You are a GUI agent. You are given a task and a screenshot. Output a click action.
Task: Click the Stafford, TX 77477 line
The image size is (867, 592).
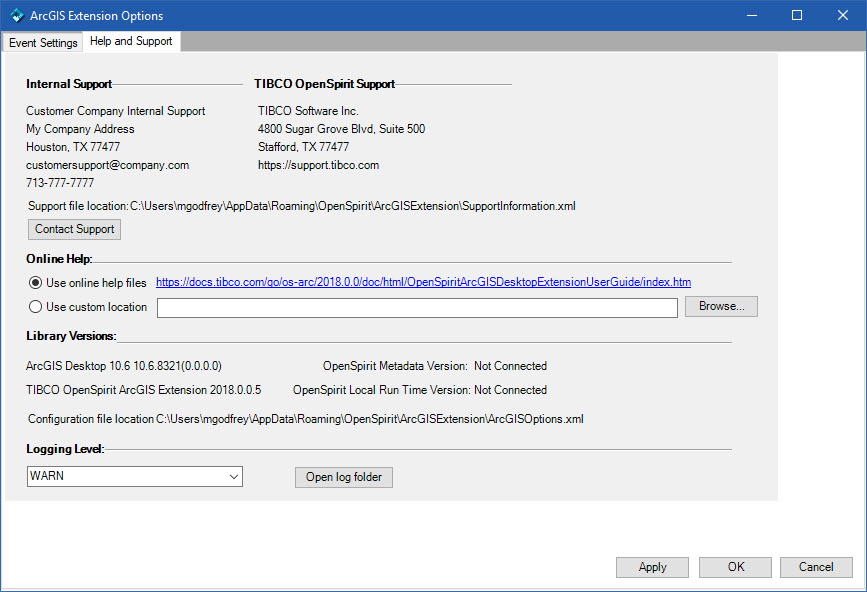tap(303, 147)
